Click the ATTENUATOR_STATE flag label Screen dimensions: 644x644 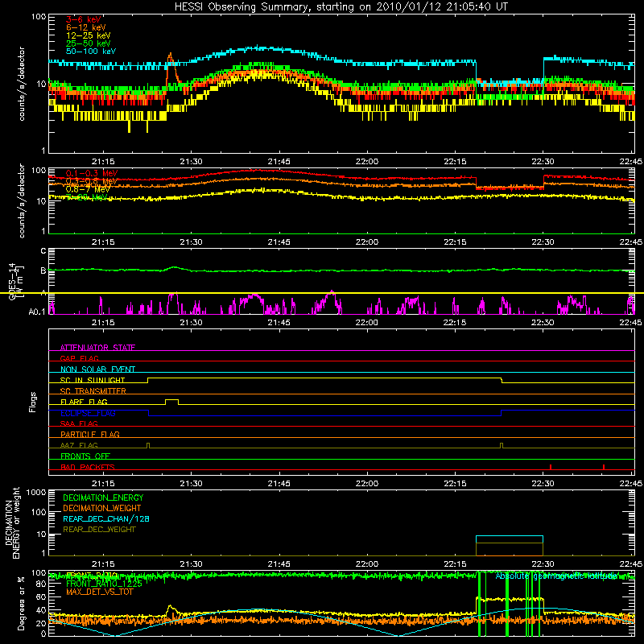click(97, 348)
